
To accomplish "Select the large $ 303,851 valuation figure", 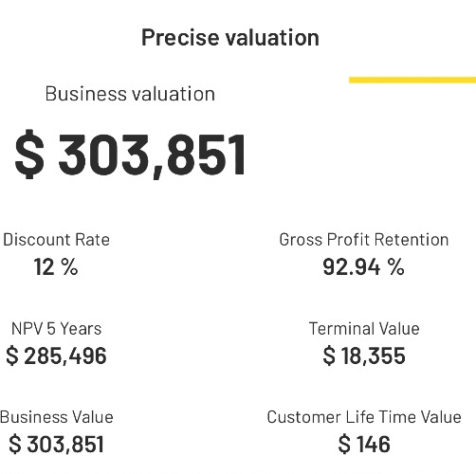I will [130, 155].
